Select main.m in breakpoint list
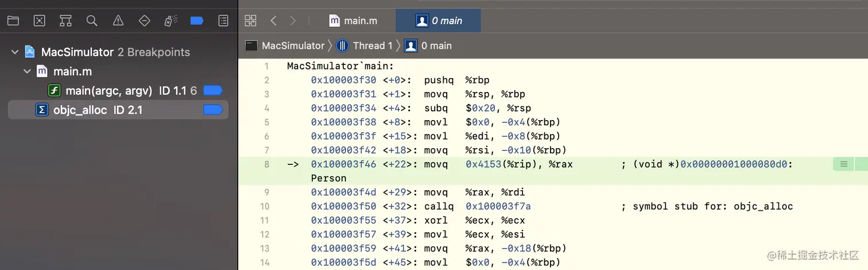This screenshot has width=868, height=270. pyautogui.click(x=72, y=72)
